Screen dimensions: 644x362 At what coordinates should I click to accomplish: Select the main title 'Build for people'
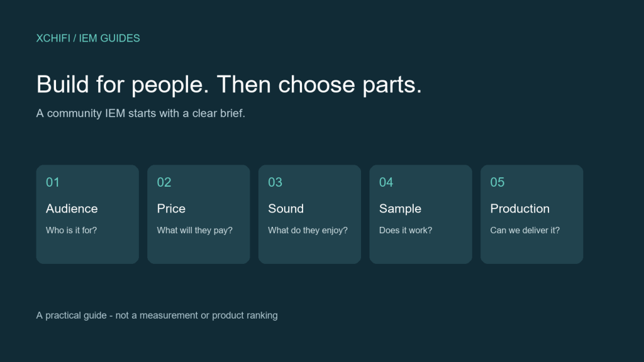(x=229, y=85)
